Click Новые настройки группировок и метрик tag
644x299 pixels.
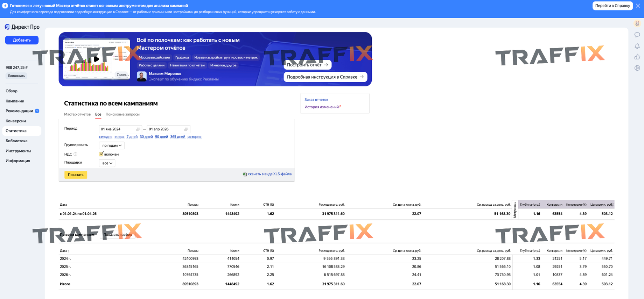point(226,57)
